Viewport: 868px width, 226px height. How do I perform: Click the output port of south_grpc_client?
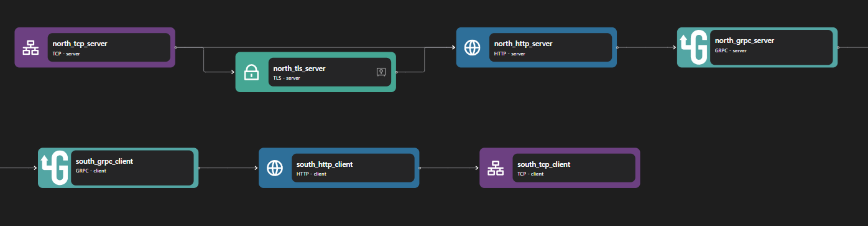pyautogui.click(x=199, y=167)
